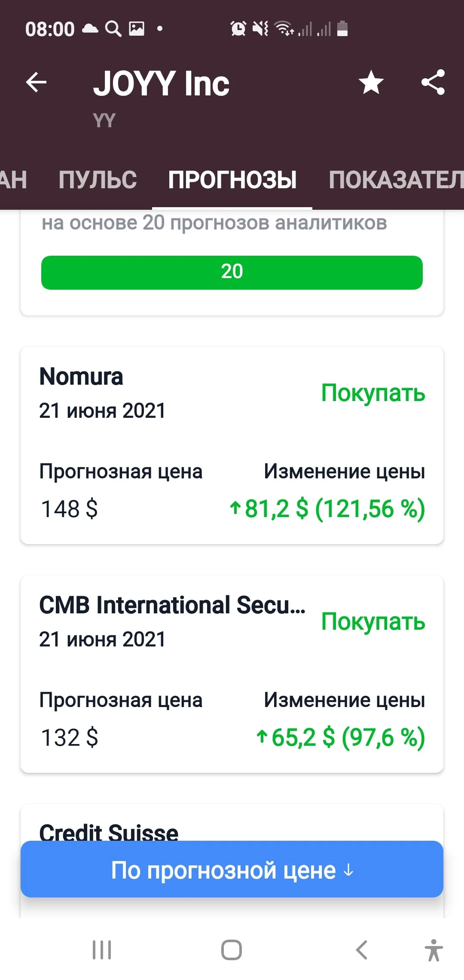464x980 pixels.
Task: Open Android recent apps button
Action: (102, 950)
